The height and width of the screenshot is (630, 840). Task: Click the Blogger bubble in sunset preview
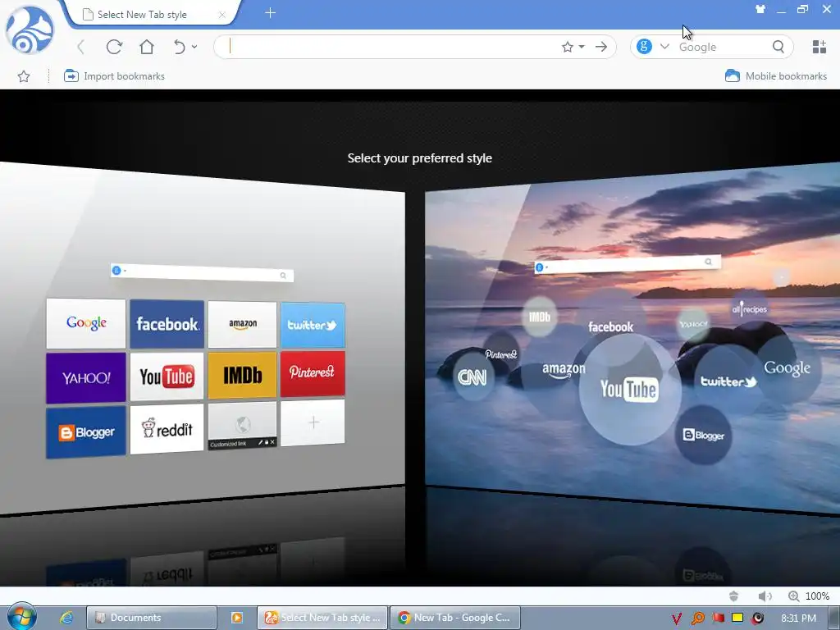tap(703, 435)
